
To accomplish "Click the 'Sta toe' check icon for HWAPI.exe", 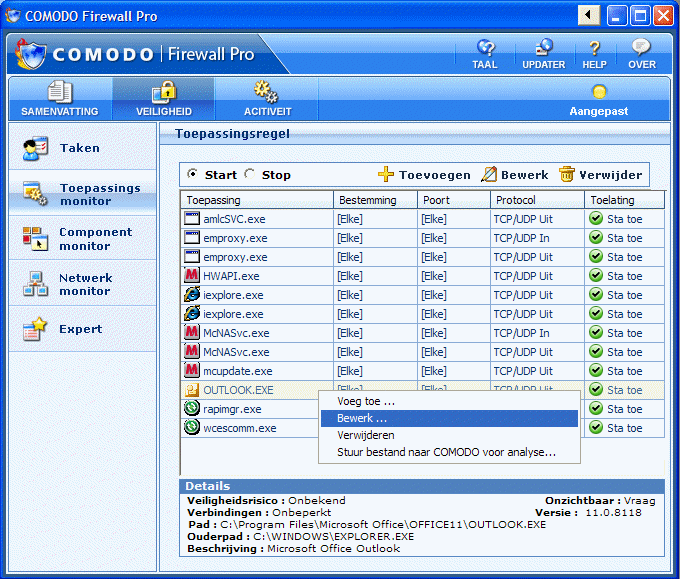I will (x=596, y=275).
